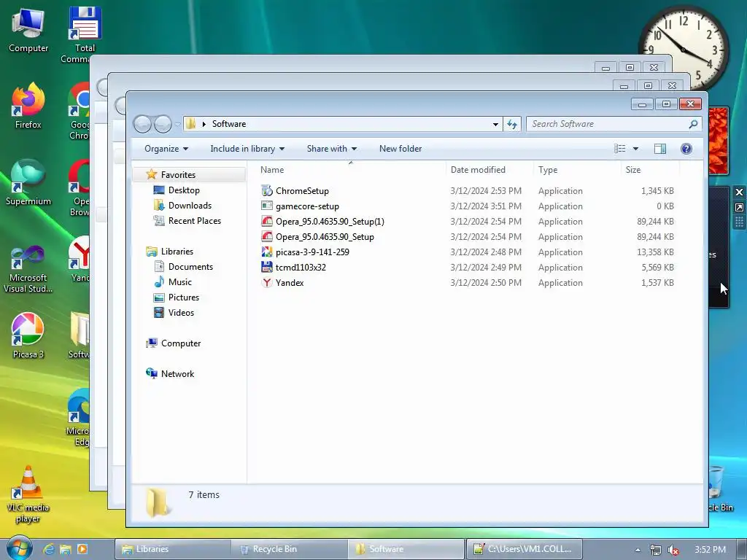This screenshot has height=560, width=747.
Task: Click the 3/12/2024 3:51 PM date
Action: [x=485, y=206]
